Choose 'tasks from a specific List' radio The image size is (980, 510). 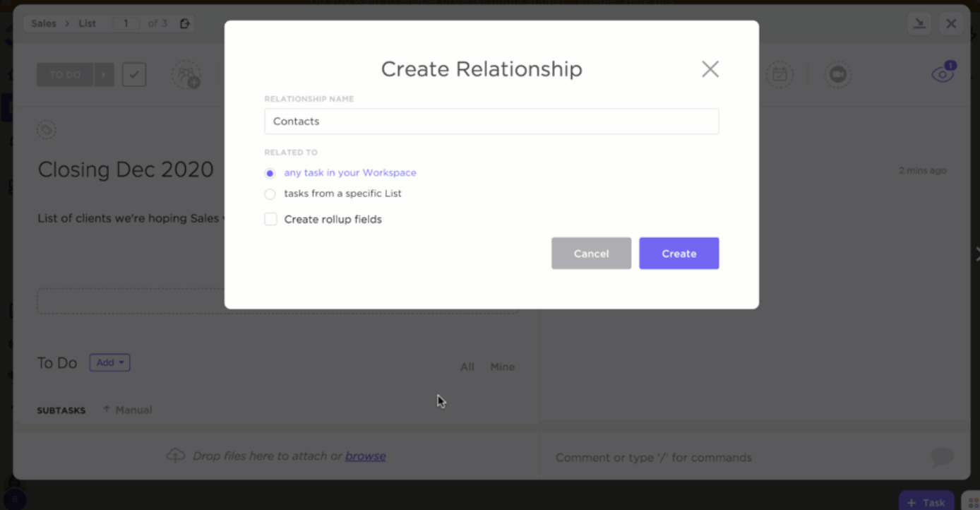270,194
